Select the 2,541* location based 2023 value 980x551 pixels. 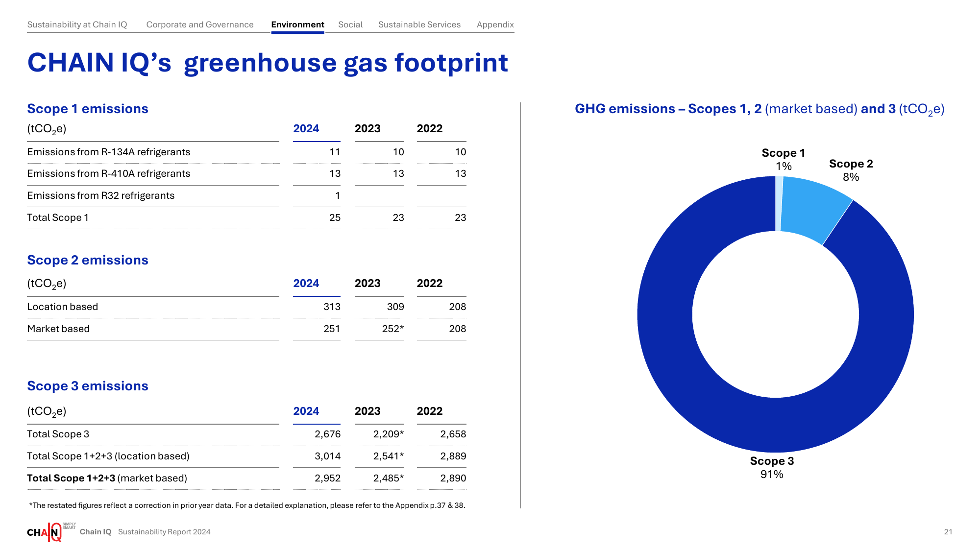click(389, 456)
